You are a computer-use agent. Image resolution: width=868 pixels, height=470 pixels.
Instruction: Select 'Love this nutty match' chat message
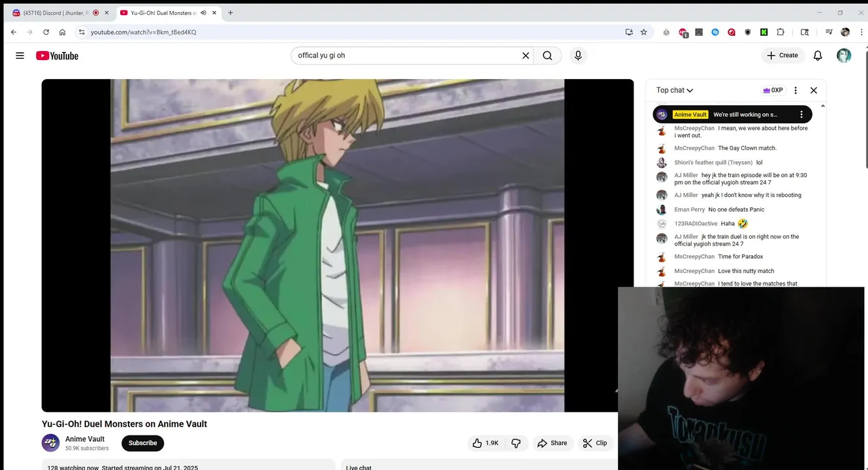tap(746, 271)
